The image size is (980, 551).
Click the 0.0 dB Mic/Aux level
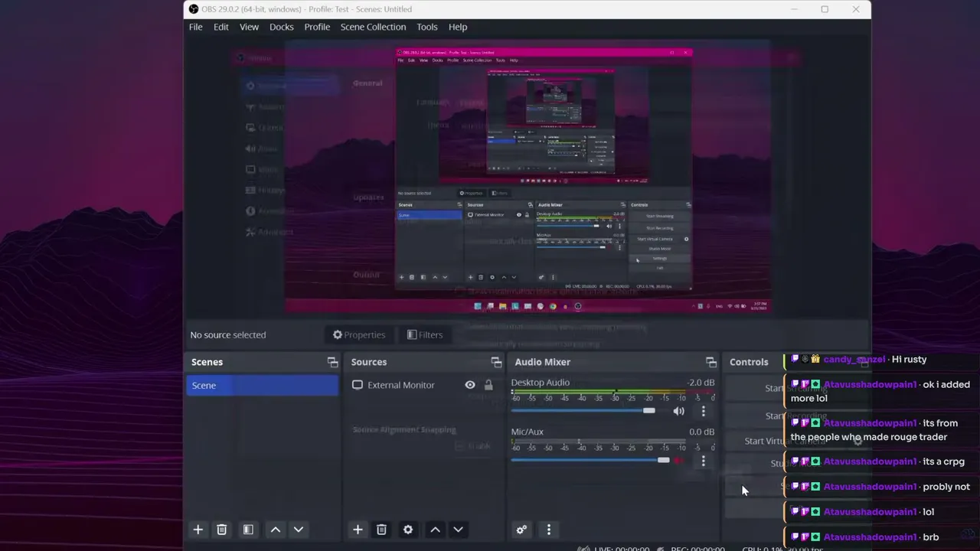(702, 432)
